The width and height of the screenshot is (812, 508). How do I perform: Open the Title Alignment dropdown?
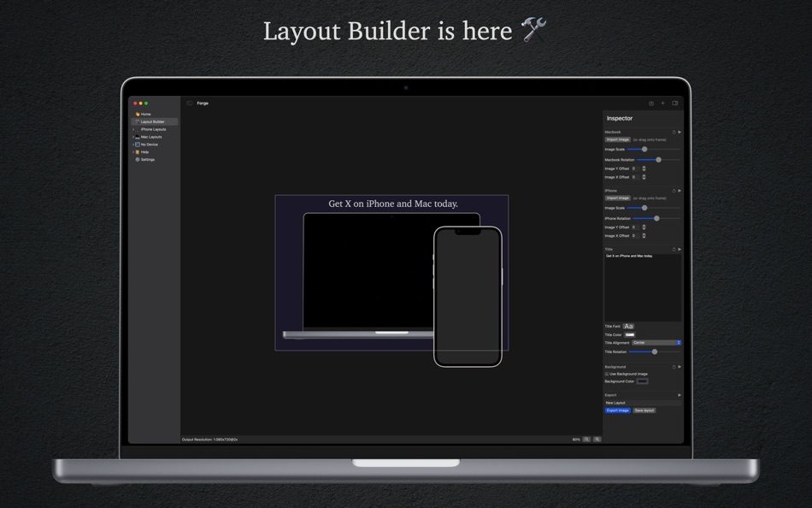656,343
